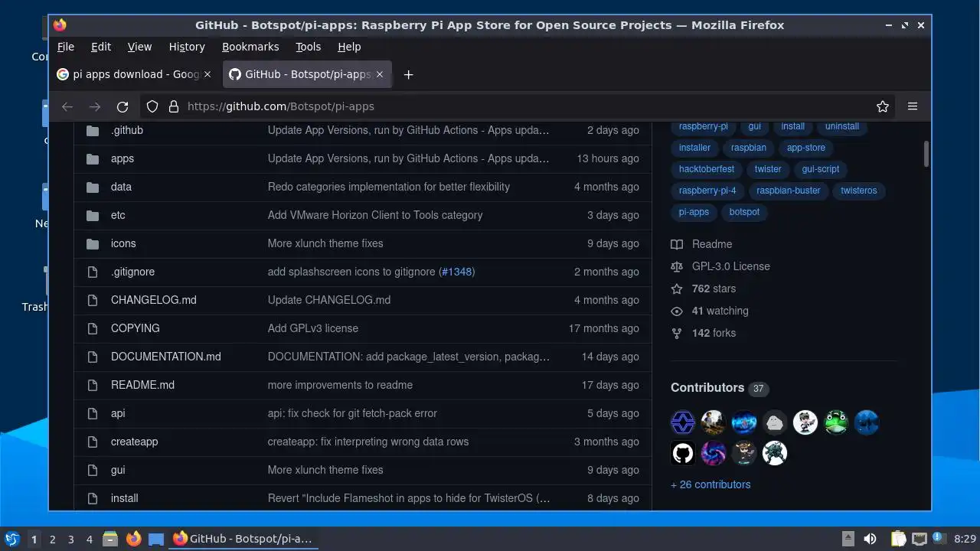The height and width of the screenshot is (551, 980).
Task: Open the gui file
Action: click(x=118, y=470)
